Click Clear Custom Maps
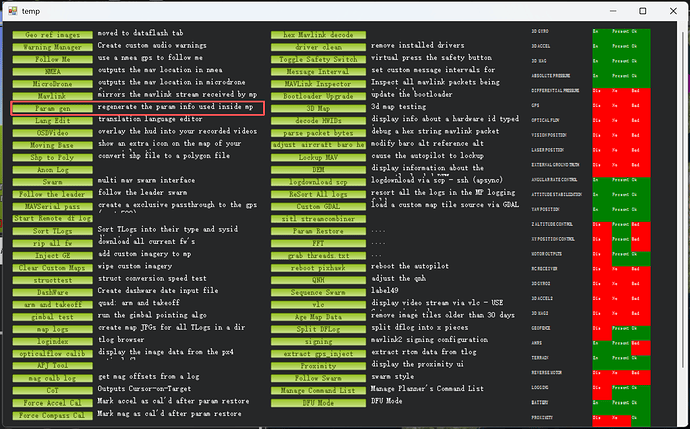The height and width of the screenshot is (429, 690). pyautogui.click(x=52, y=268)
